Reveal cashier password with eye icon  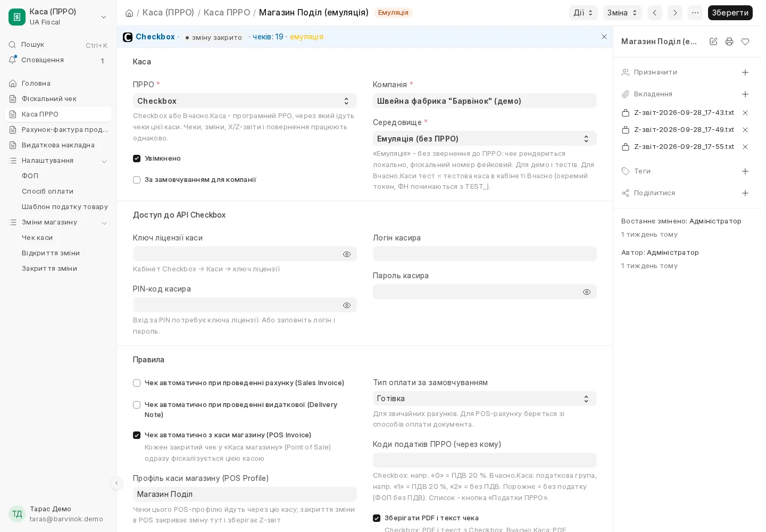tap(587, 292)
